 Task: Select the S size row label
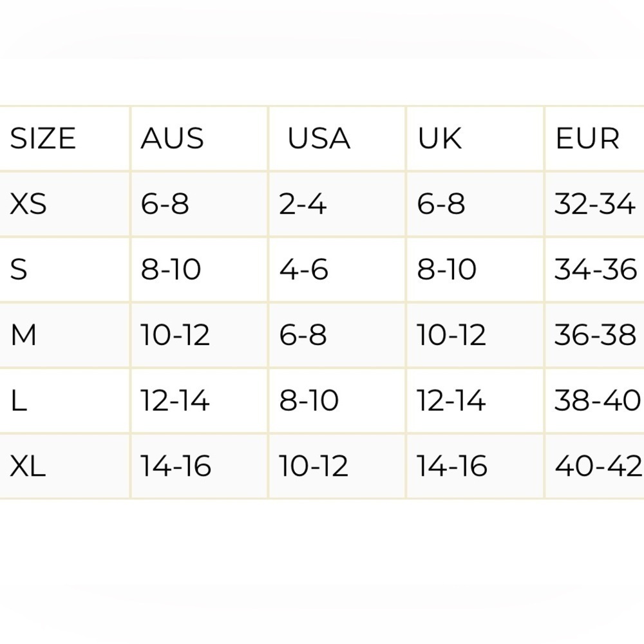click(x=19, y=270)
